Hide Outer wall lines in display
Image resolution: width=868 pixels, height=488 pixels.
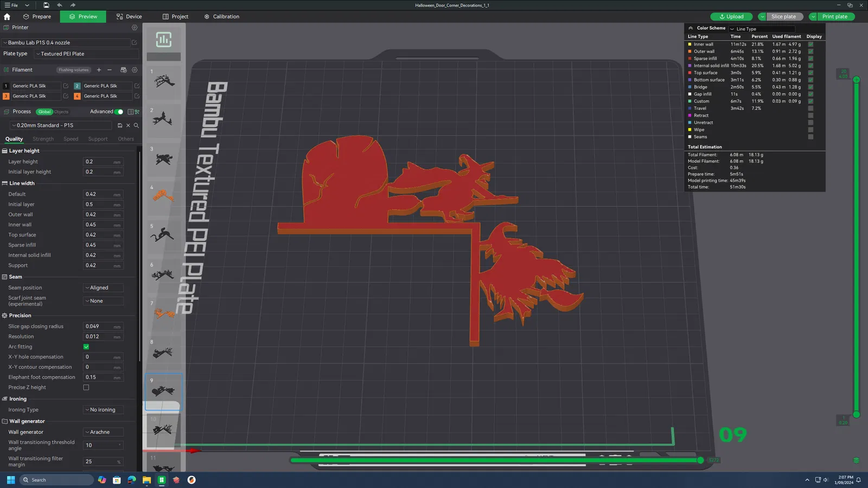(810, 52)
